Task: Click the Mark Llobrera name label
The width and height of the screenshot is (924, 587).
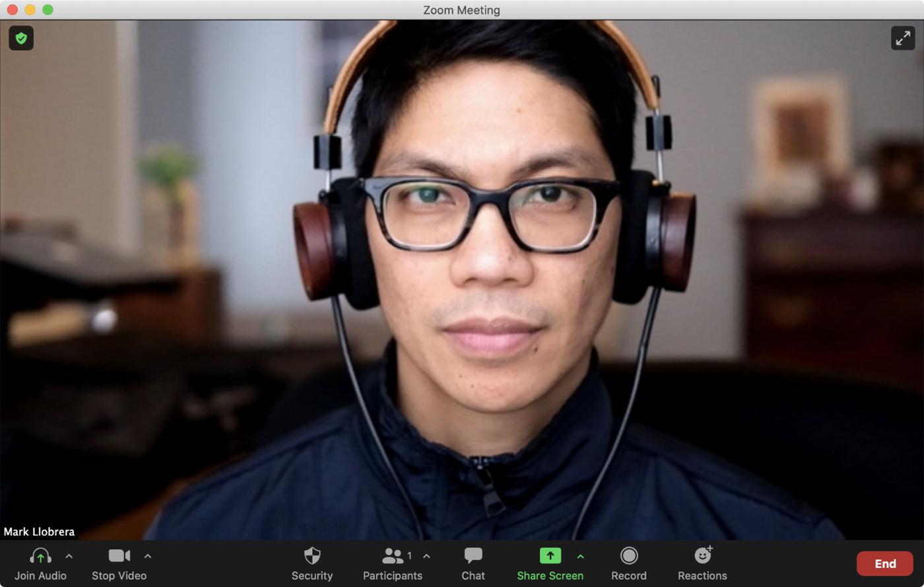Action: click(x=40, y=532)
